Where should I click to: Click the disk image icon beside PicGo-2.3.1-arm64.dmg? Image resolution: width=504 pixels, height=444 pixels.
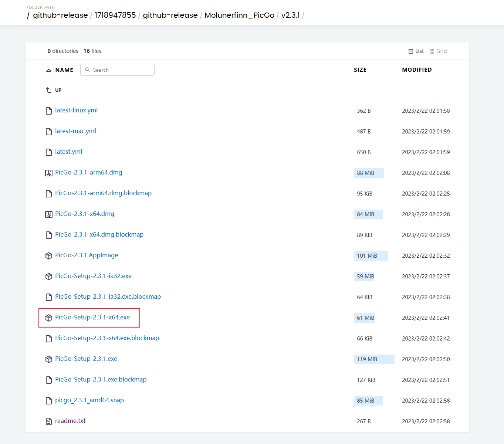pyautogui.click(x=48, y=173)
